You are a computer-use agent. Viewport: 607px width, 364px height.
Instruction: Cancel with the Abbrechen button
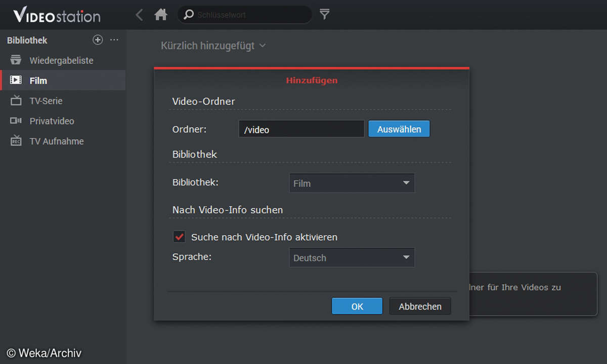(x=420, y=306)
